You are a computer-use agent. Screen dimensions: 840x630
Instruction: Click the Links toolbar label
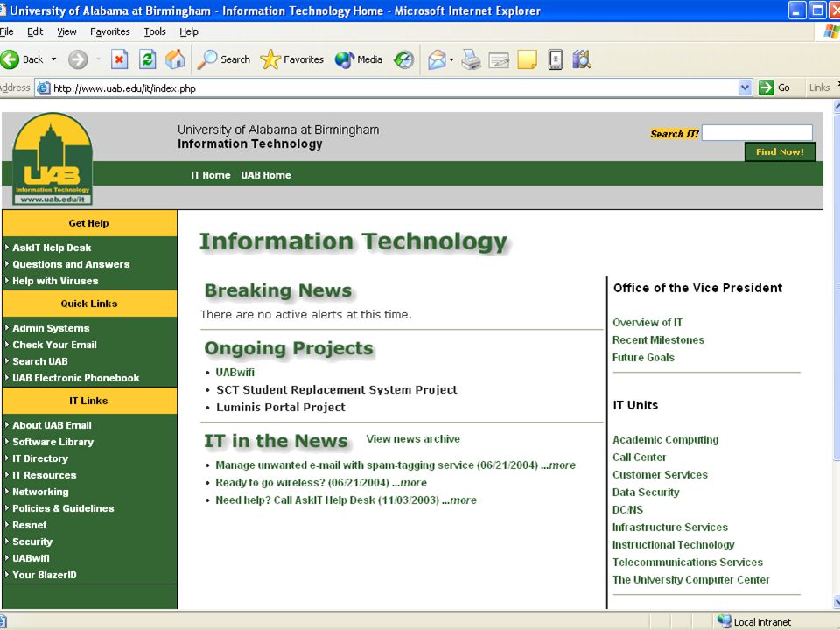point(820,87)
